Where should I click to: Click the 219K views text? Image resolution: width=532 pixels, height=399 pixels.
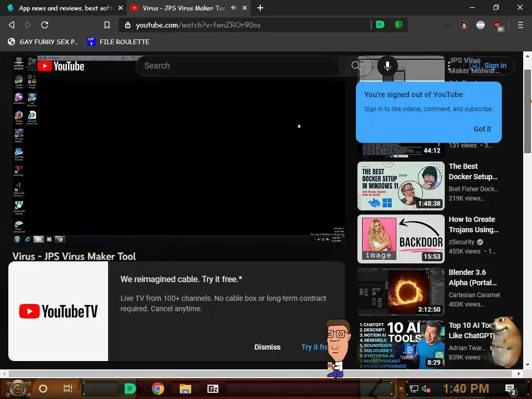click(467, 198)
